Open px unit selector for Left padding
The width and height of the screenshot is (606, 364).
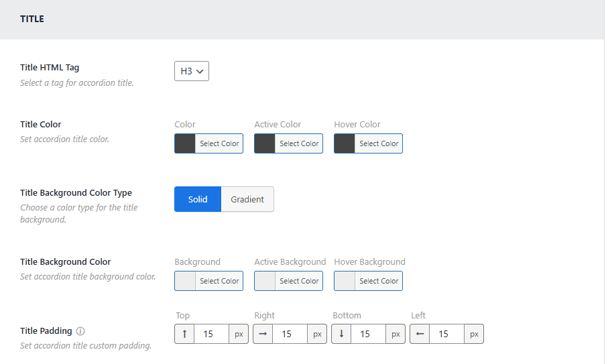474,334
